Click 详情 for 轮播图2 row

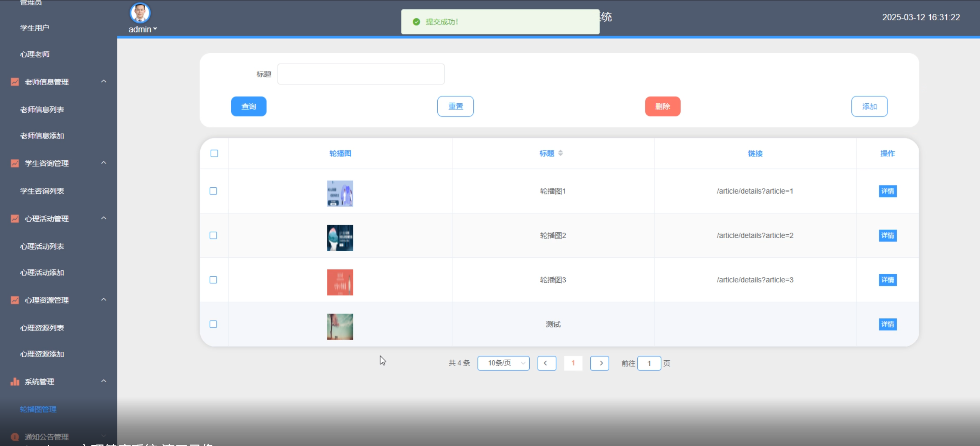coord(887,236)
